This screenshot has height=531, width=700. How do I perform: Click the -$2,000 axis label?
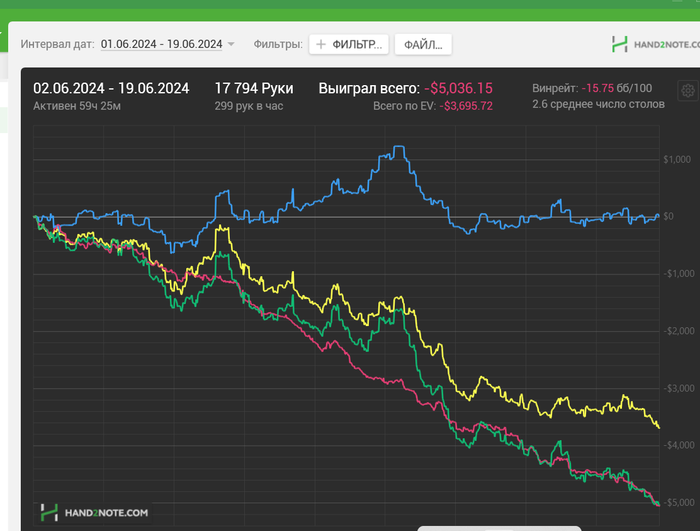[x=679, y=331]
